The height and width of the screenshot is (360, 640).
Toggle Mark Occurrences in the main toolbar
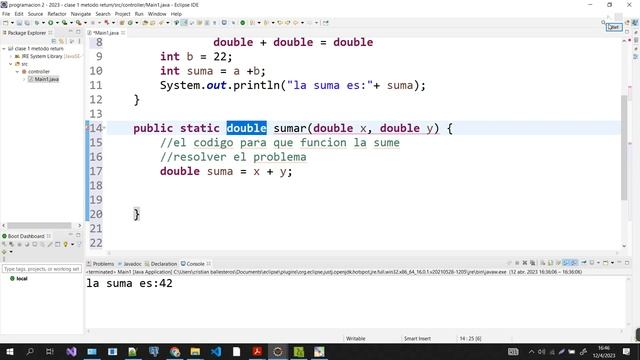coord(184,23)
